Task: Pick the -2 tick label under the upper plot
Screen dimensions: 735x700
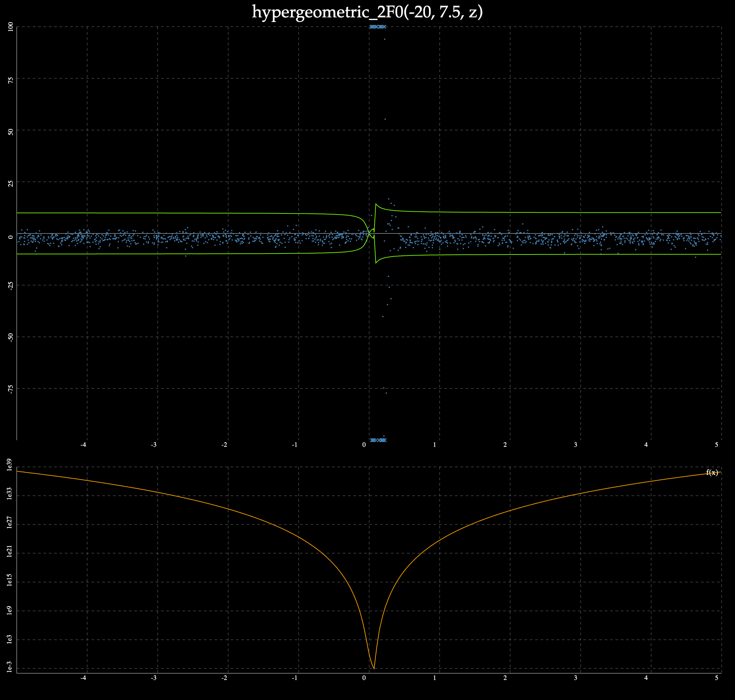Action: (225, 445)
